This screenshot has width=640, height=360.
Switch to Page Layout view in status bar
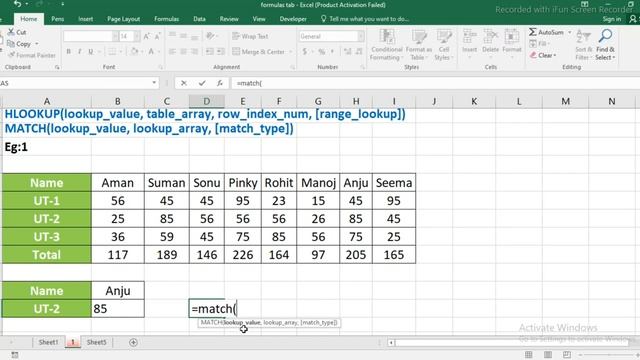(548, 355)
